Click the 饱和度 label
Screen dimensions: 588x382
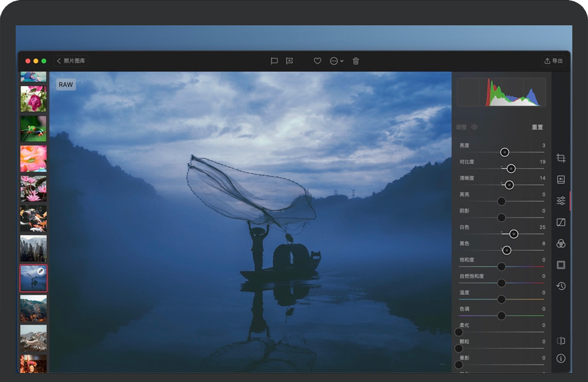(467, 260)
